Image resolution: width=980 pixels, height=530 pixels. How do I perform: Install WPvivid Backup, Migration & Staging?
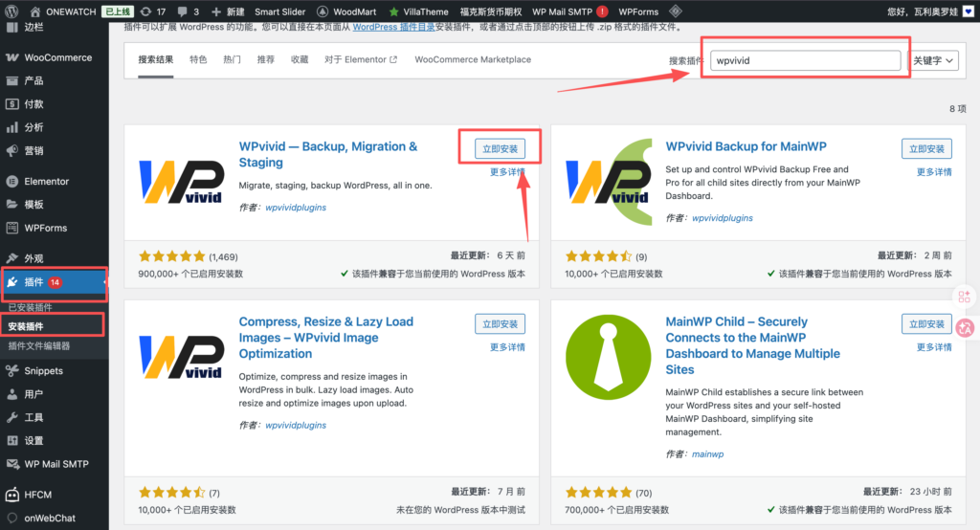[500, 148]
